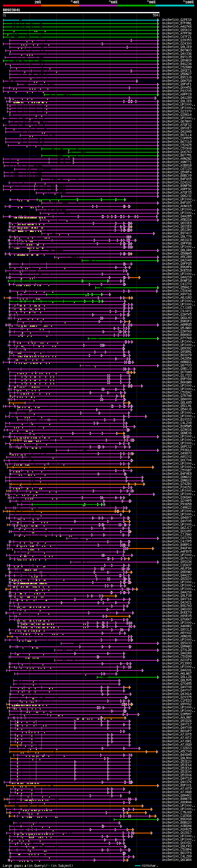The width and height of the screenshot is (197, 868).
Task: Click the label UniRef100_B4NKT8
Action: point(177,799)
